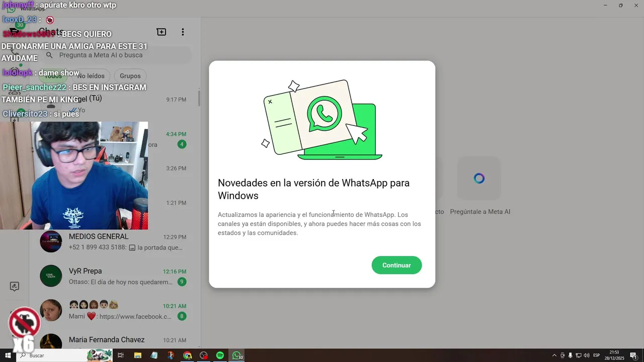Click the '9:17 PM' timestamp
Screen dimensions: 644x362
pyautogui.click(x=176, y=100)
